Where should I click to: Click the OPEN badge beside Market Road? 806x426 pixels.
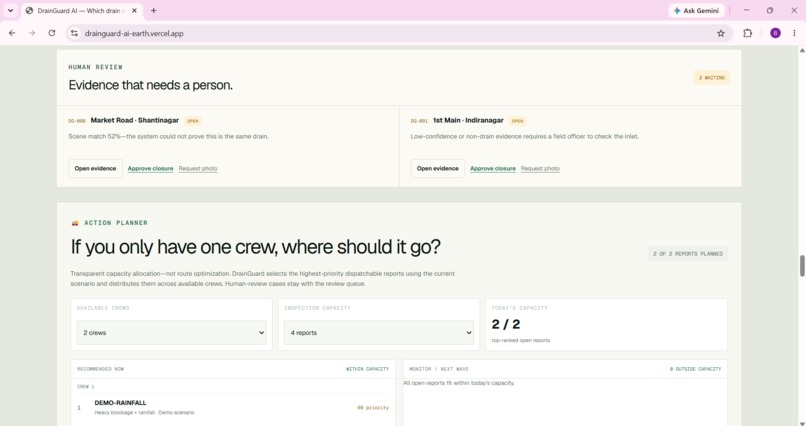point(193,121)
